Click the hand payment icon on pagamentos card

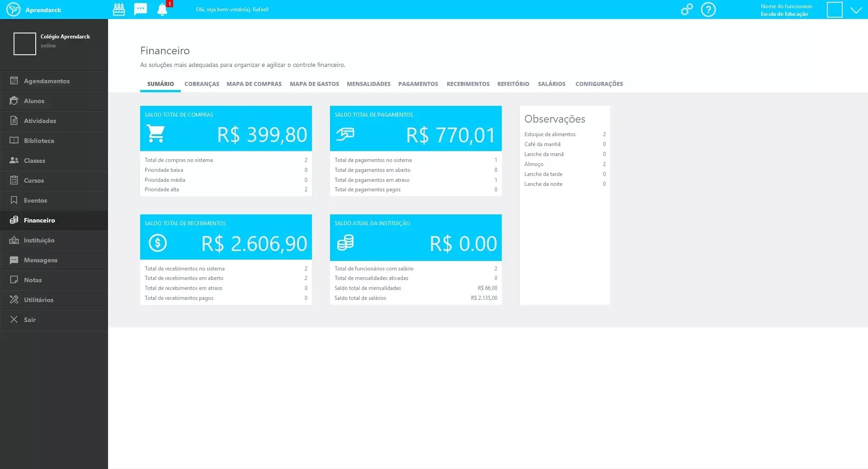(345, 134)
